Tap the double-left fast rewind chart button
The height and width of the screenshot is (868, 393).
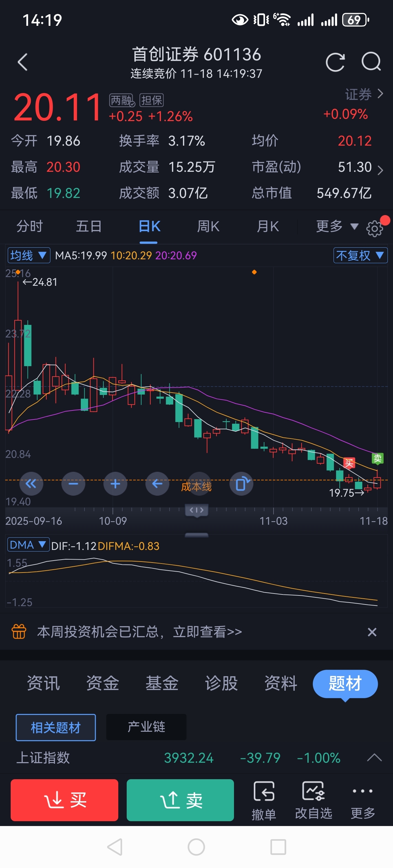click(x=31, y=484)
